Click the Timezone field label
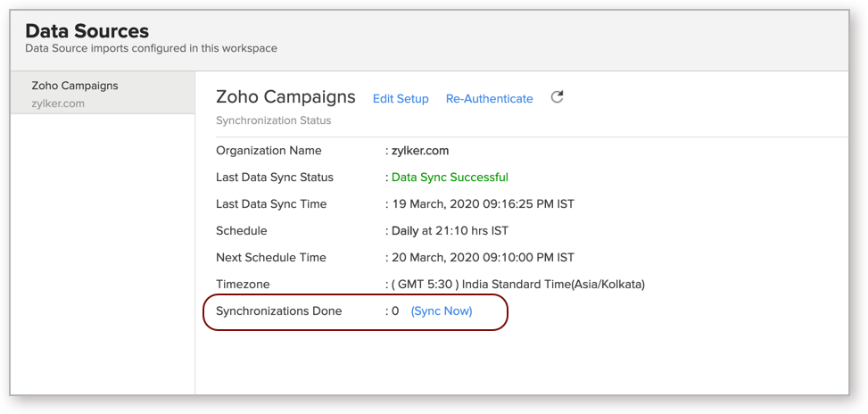 coord(243,285)
